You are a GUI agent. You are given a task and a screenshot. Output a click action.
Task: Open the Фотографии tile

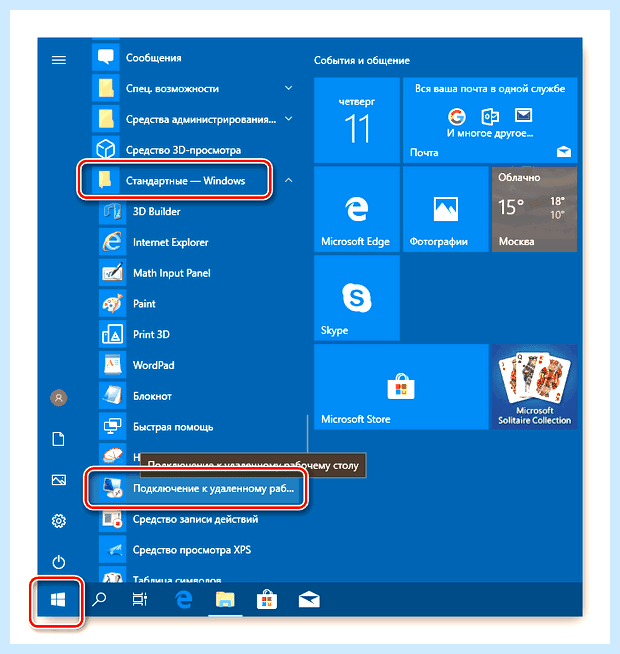[x=446, y=209]
